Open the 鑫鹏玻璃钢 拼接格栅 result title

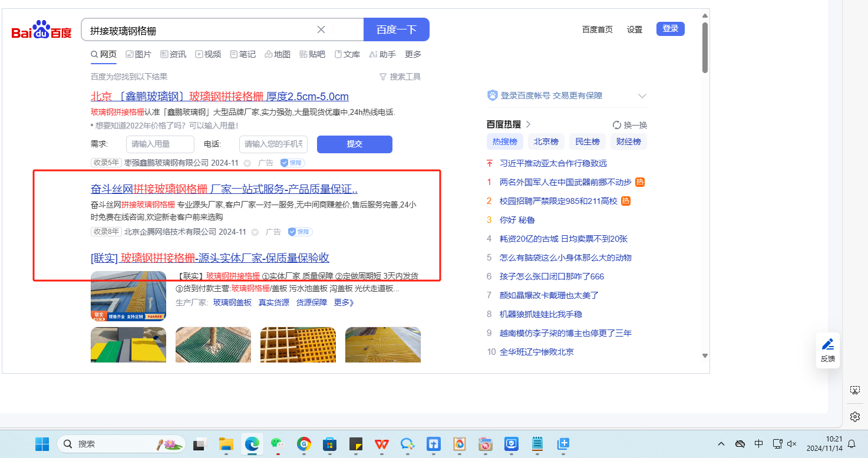point(220,97)
